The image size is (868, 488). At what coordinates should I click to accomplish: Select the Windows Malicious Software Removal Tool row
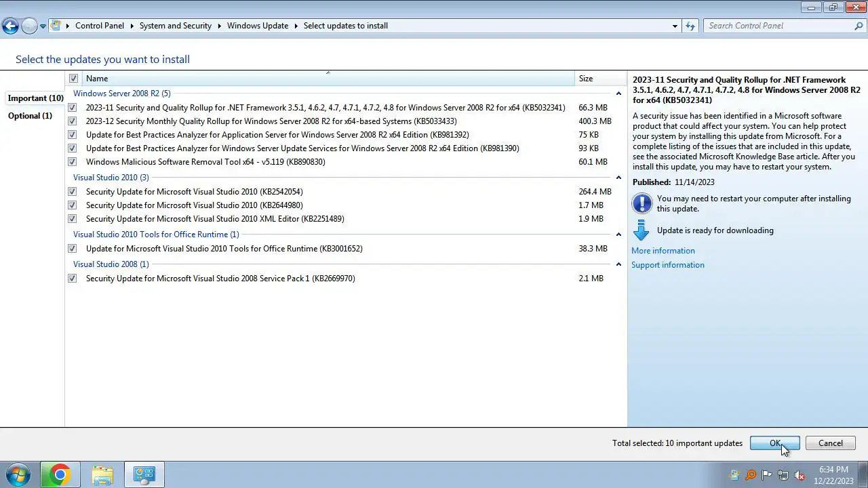click(x=346, y=162)
